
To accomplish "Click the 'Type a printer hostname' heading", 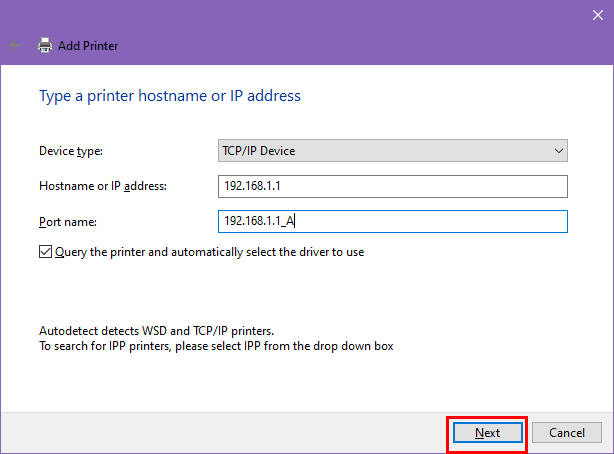I will (170, 96).
